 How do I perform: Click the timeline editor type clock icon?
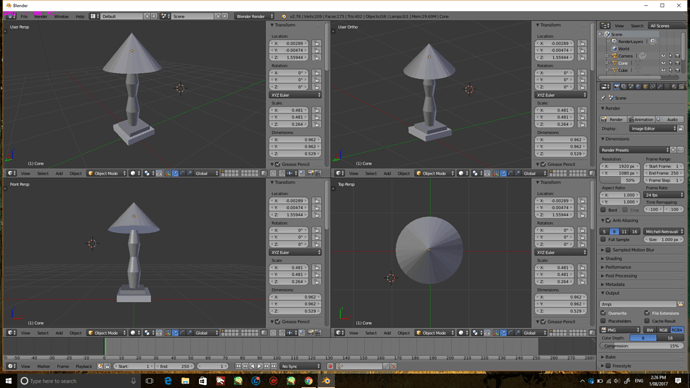pyautogui.click(x=11, y=366)
